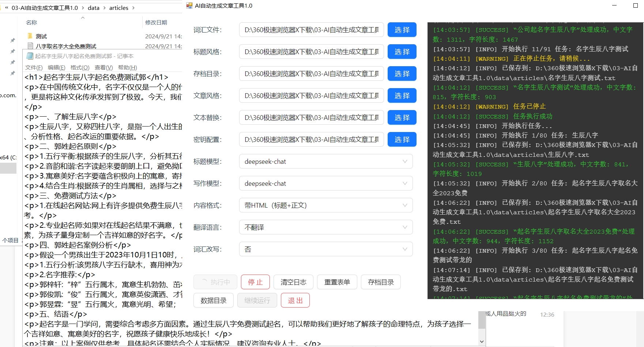The height and width of the screenshot is (347, 644).
Task: Choose file for 词汇文件 via 选择 button
Action: click(x=402, y=30)
